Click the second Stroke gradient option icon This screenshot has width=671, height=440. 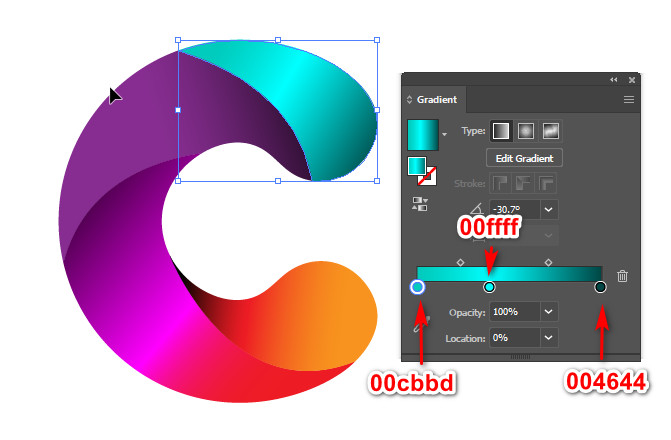[523, 184]
